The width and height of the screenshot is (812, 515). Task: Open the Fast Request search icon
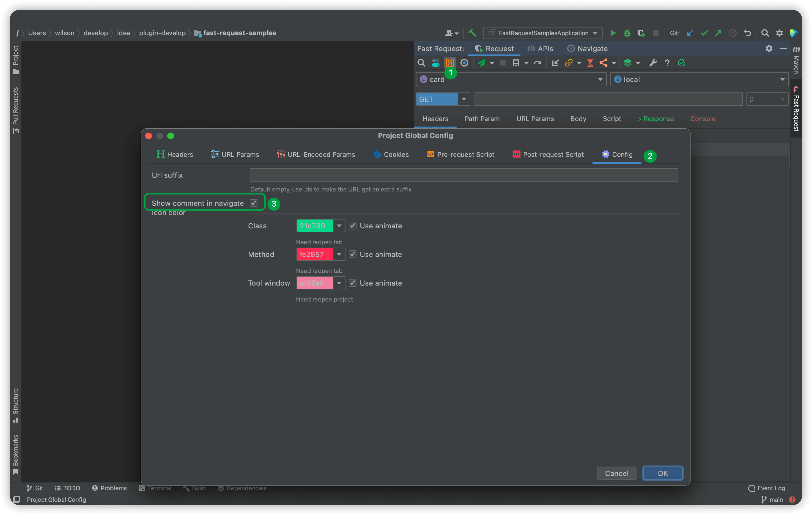(x=421, y=63)
